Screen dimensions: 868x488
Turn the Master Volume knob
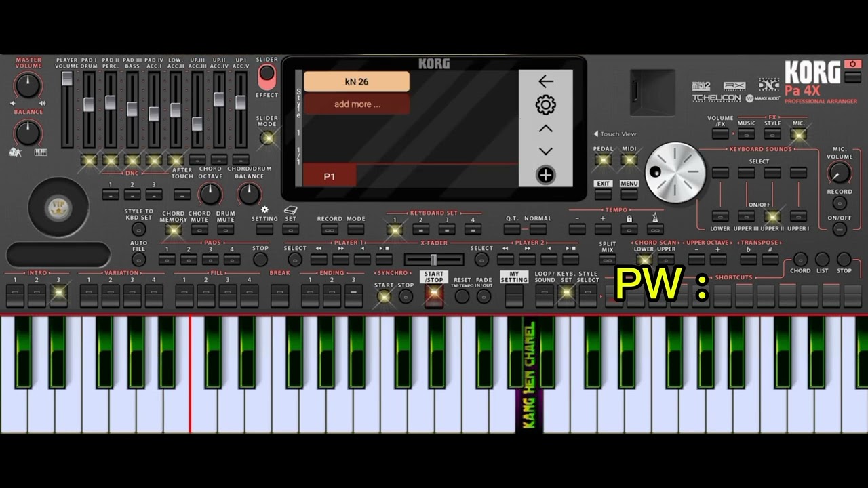point(28,85)
